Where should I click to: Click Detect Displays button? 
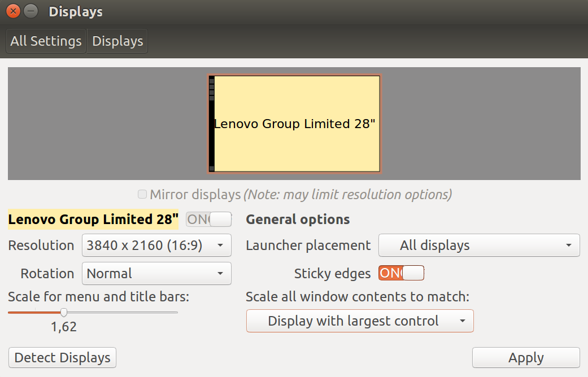pos(62,357)
